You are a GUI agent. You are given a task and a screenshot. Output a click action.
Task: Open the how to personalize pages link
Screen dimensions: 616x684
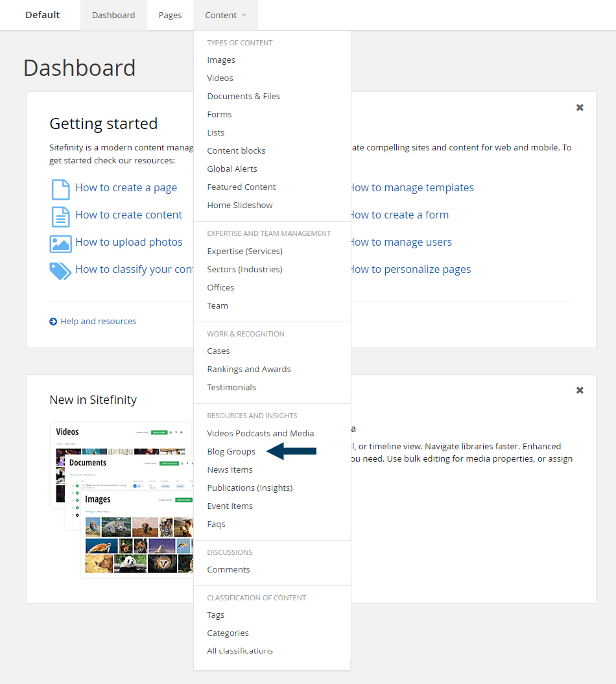coord(411,269)
